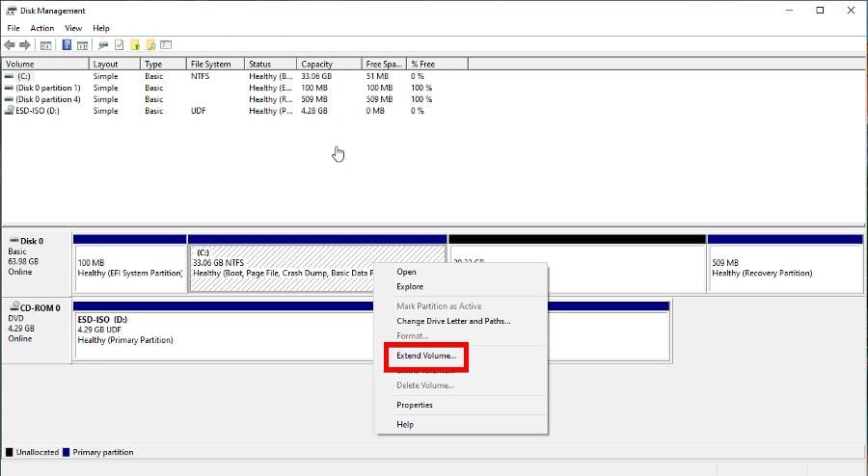Click the Disk 0 drive icon
This screenshot has width=868, height=476.
pos(14,241)
